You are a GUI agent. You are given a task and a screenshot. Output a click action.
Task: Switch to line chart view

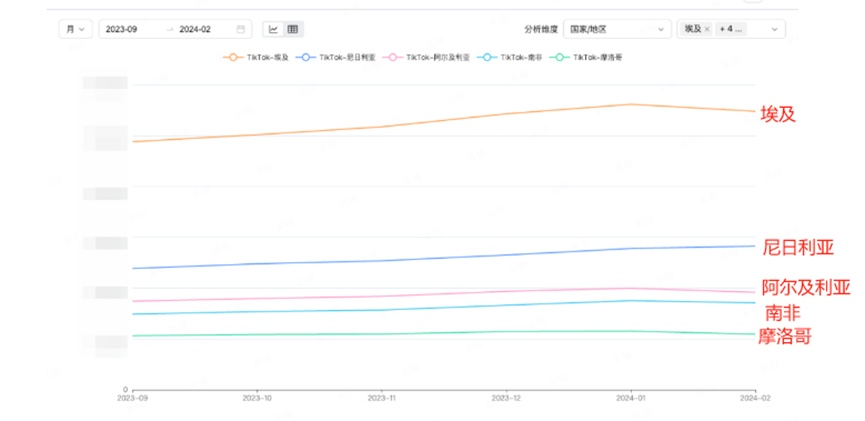(x=274, y=29)
